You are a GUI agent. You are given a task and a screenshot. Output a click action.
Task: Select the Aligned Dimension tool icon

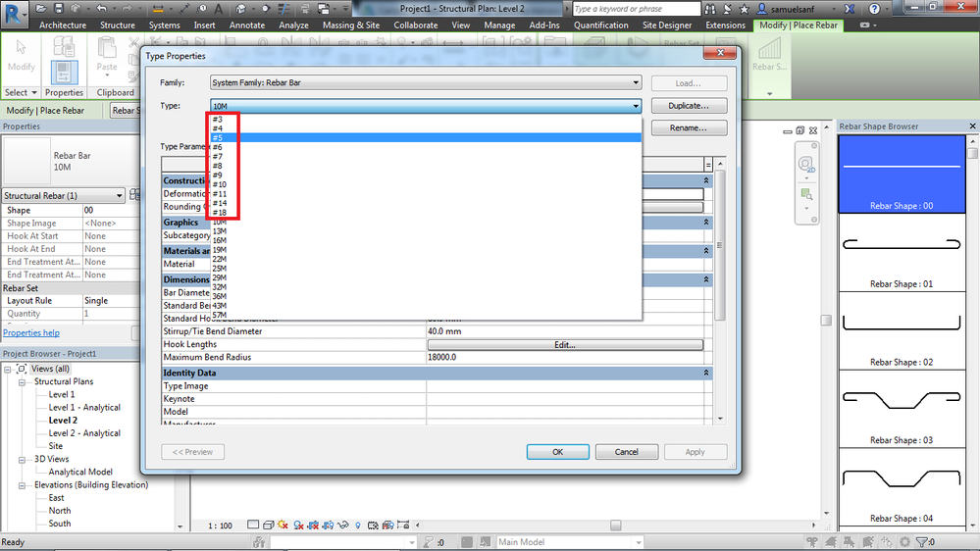click(158, 9)
